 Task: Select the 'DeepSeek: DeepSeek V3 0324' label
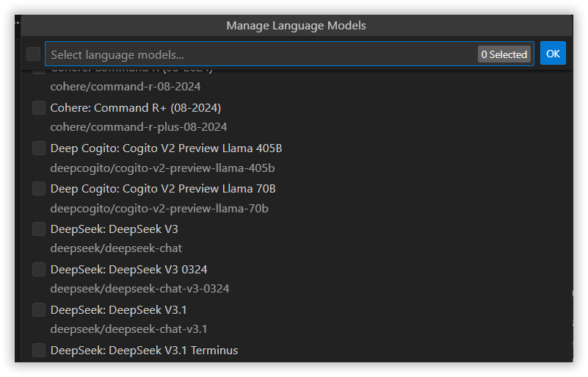[x=129, y=270]
